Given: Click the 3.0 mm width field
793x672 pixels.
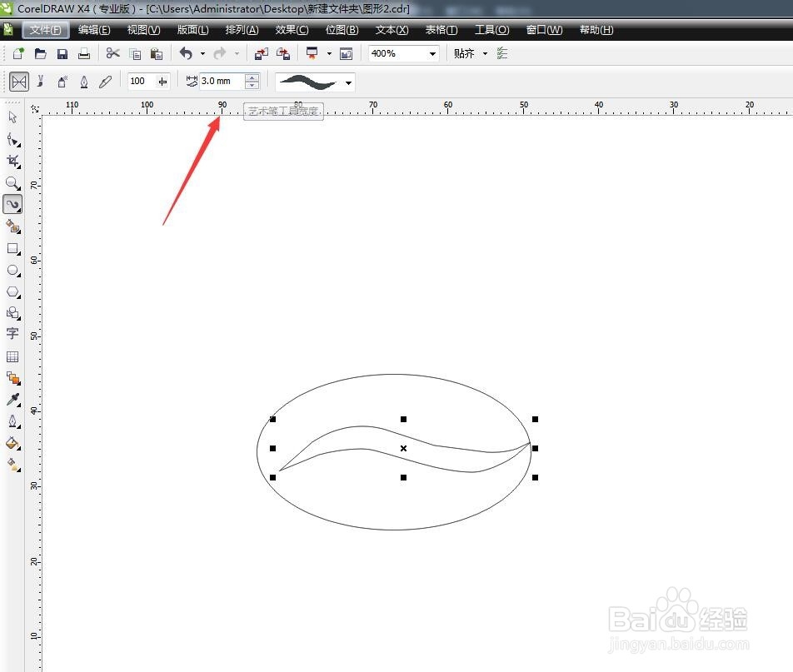Looking at the screenshot, I should pos(222,81).
